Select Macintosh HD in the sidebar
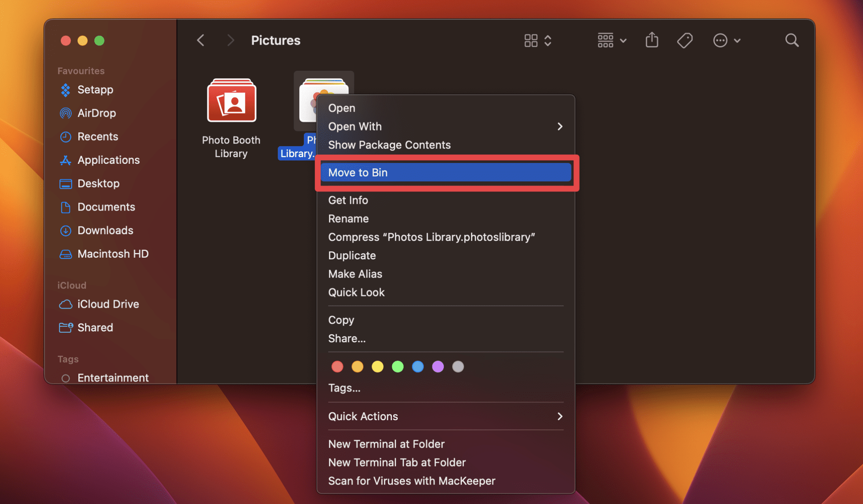 click(x=113, y=253)
